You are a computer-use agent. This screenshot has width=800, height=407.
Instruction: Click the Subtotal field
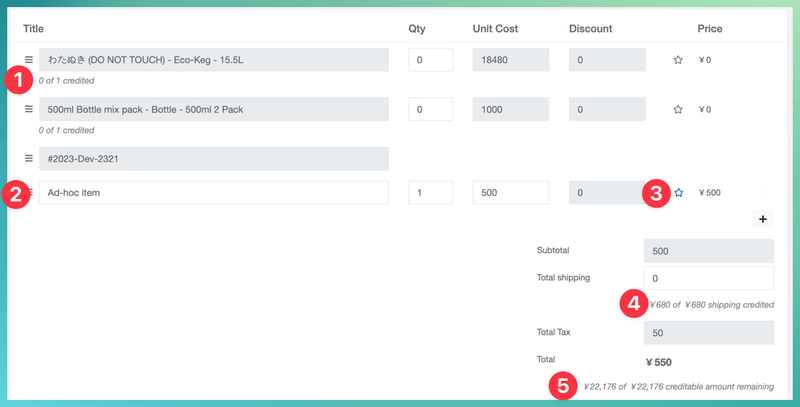coord(709,251)
